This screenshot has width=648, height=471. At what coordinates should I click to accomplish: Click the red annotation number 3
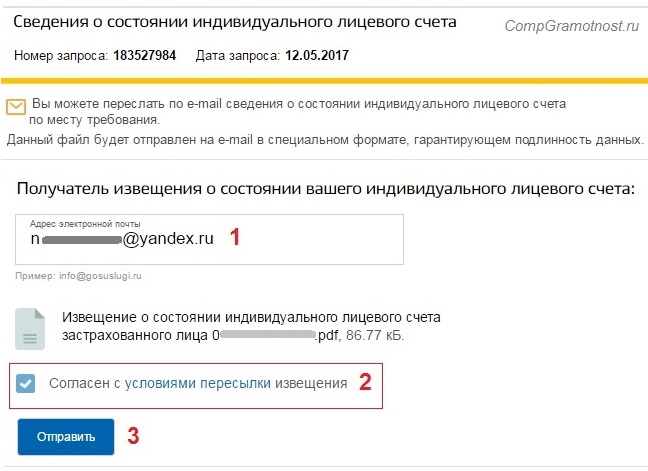pos(133,435)
